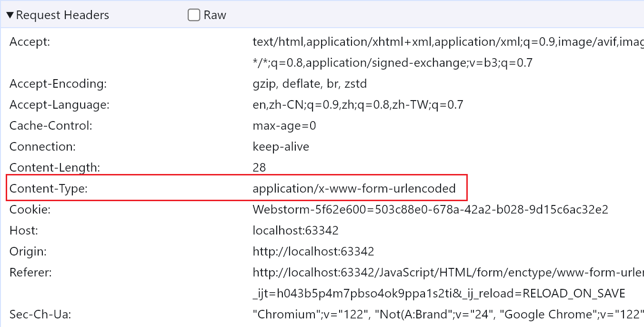Click the Accept-Encoding value gzip, deflate, br, zstd

tap(310, 84)
